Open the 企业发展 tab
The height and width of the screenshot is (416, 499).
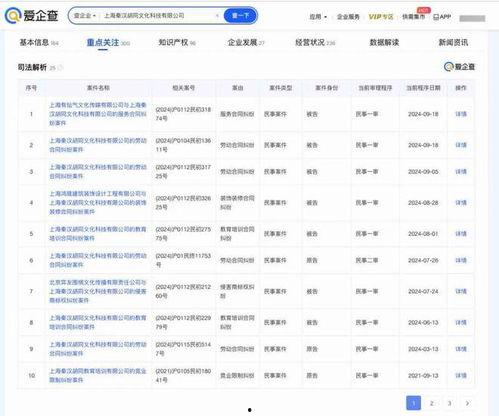click(x=246, y=42)
